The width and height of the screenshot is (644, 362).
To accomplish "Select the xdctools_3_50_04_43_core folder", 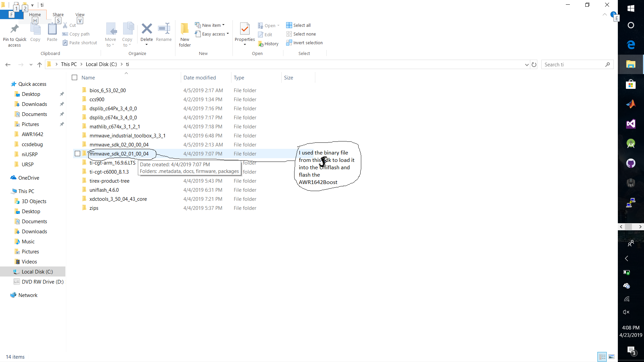I will point(118,199).
